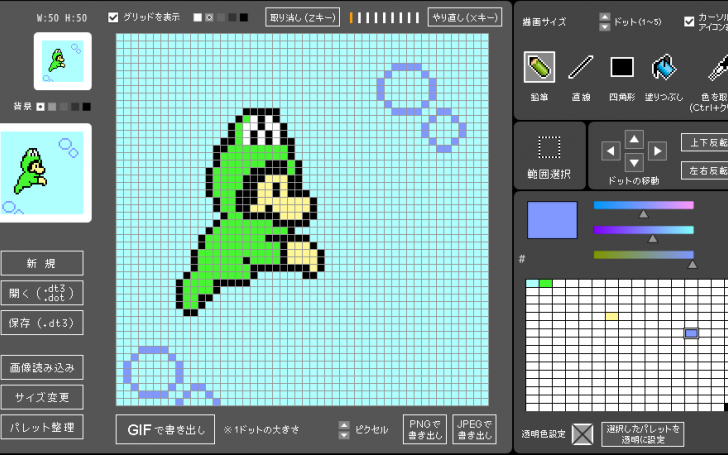
Task: Toggle the grid display (グリッドを表示) checkbox
Action: 113,17
